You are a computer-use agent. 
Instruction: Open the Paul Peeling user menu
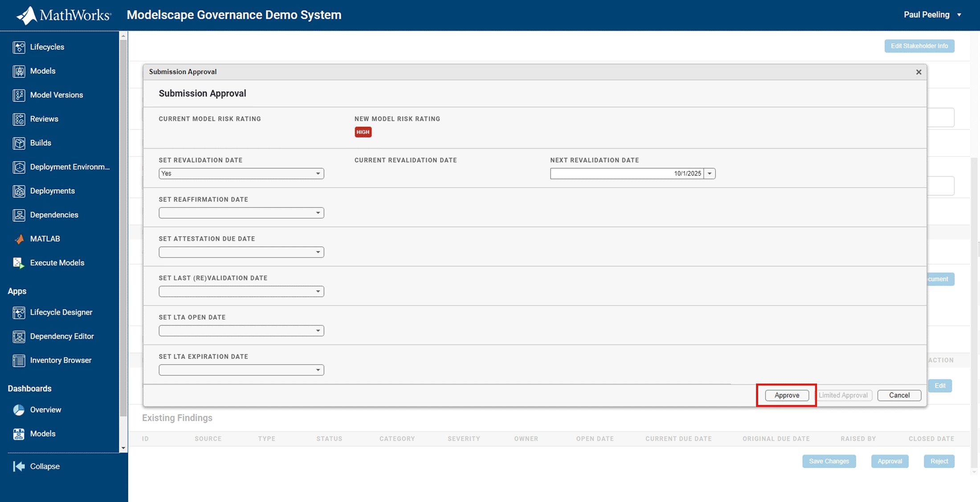932,15
